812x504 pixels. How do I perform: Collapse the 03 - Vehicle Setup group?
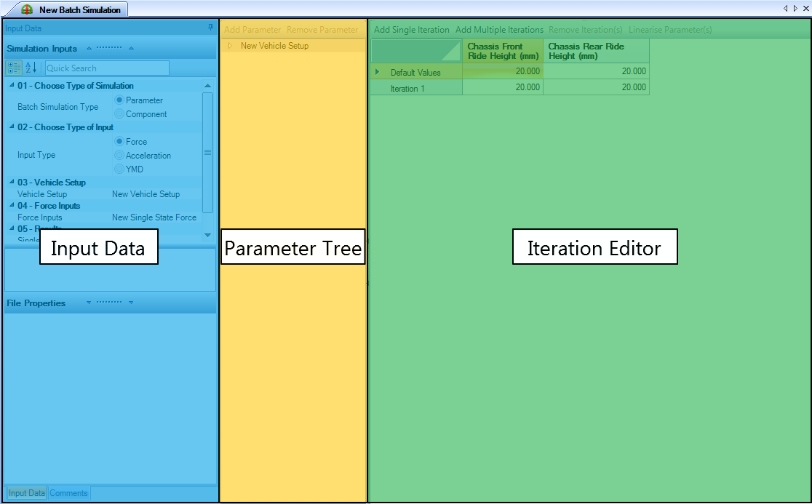pos(12,182)
